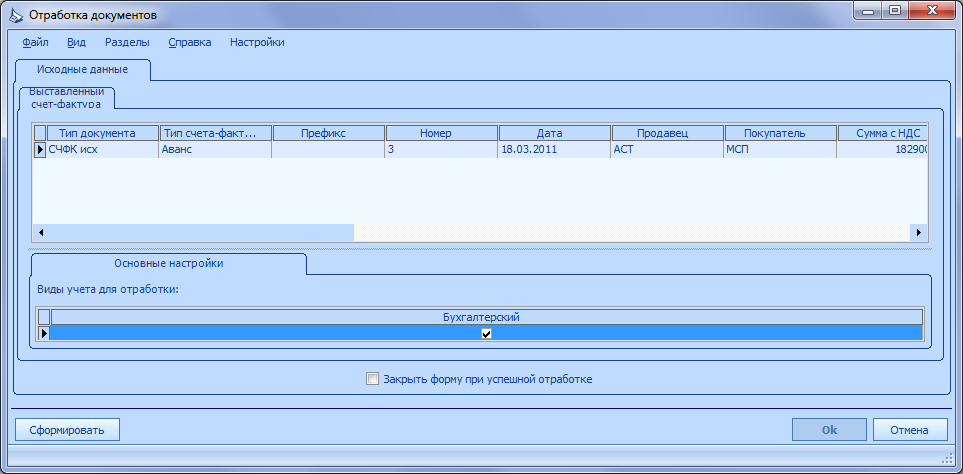Enable Закрыть форму при успешной отработке checkbox
Image resolution: width=963 pixels, height=474 pixels.
click(372, 379)
